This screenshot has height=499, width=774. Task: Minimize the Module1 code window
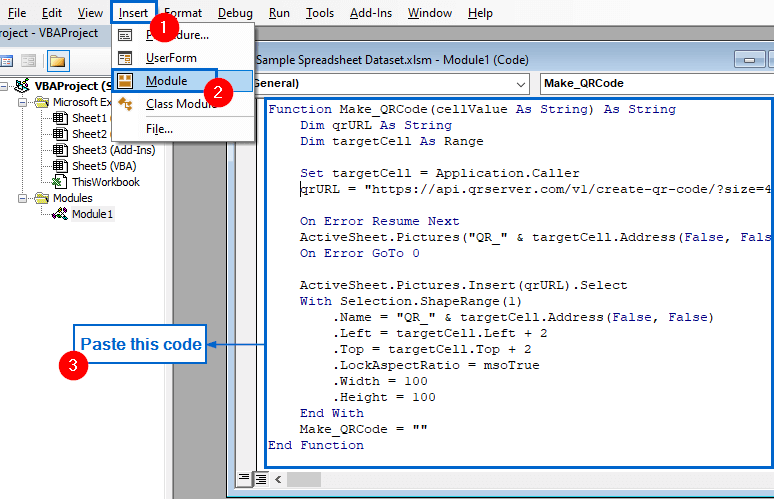tap(749, 60)
